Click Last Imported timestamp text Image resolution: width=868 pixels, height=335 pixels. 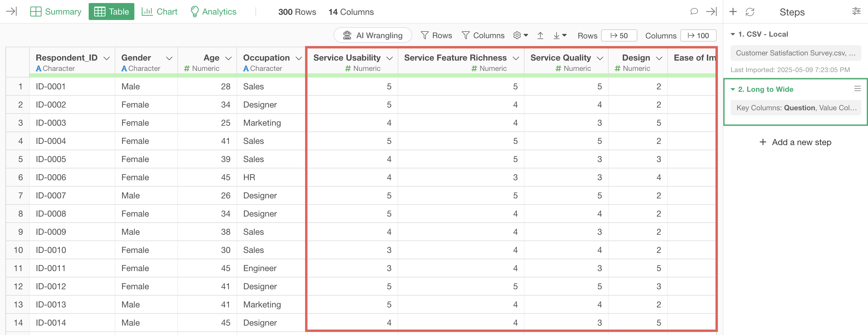point(790,70)
